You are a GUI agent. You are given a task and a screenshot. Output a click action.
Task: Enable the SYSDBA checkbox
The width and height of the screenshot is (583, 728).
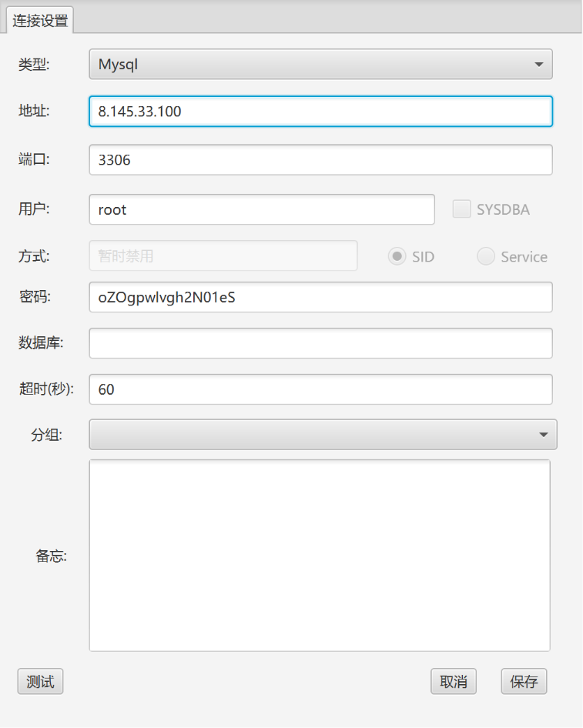461,209
